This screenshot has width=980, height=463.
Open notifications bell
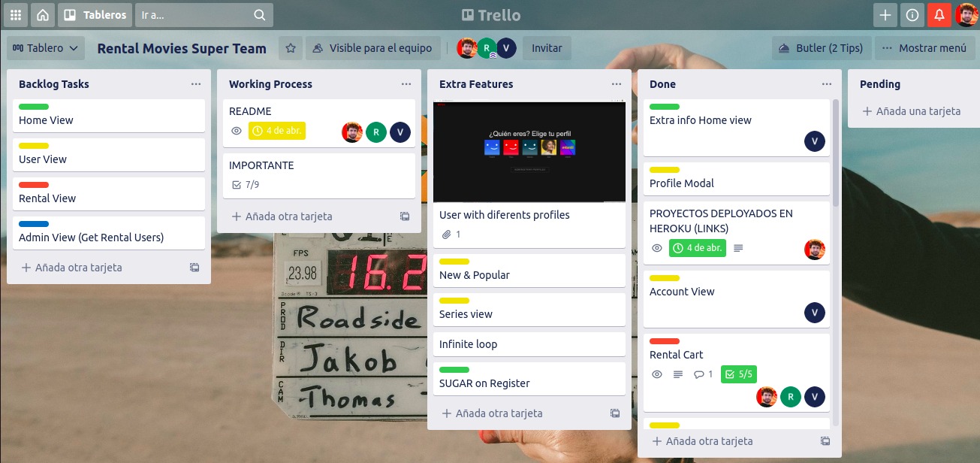(939, 15)
